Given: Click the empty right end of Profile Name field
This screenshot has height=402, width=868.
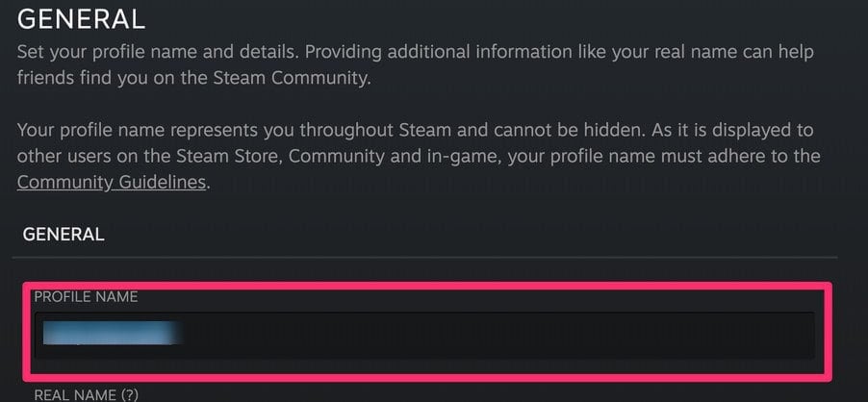Looking at the screenshot, I should [x=751, y=335].
